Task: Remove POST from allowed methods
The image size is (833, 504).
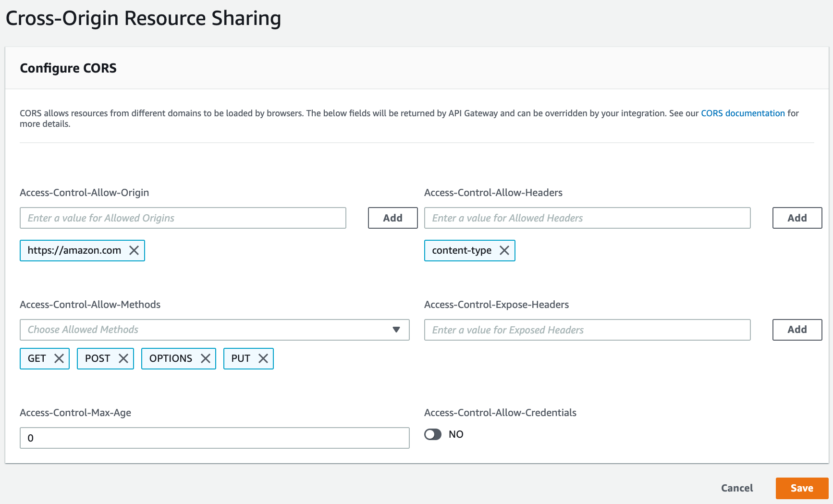Action: pyautogui.click(x=124, y=358)
